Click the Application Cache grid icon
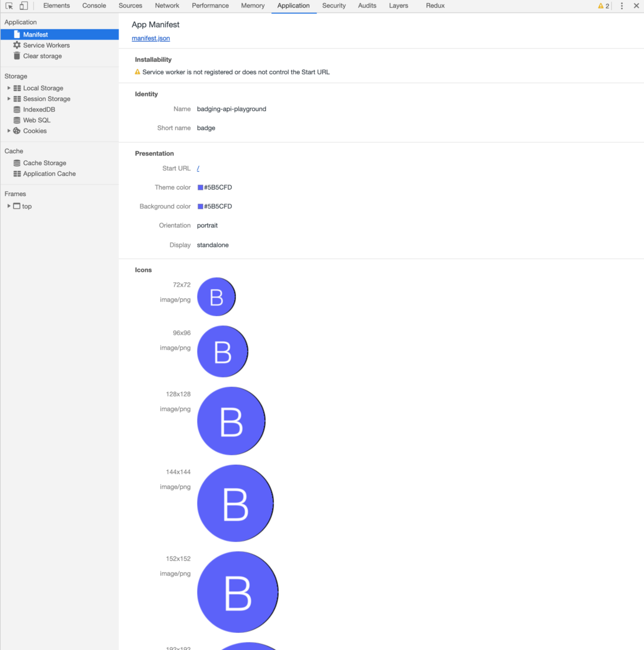644x650 pixels. (17, 174)
